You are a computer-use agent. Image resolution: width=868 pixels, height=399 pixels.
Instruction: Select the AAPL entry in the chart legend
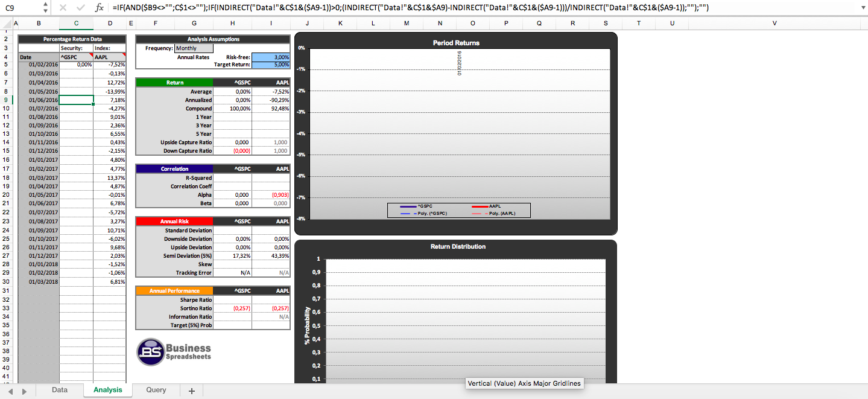[496, 205]
